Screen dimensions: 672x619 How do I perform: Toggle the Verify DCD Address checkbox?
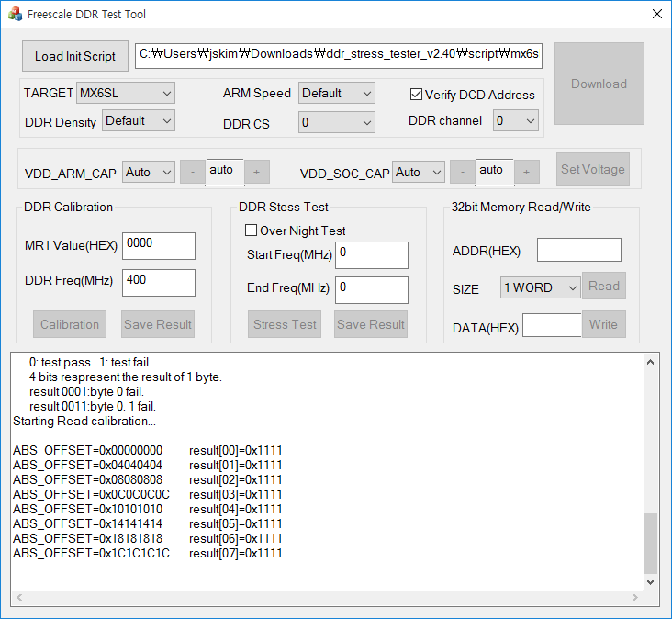416,95
